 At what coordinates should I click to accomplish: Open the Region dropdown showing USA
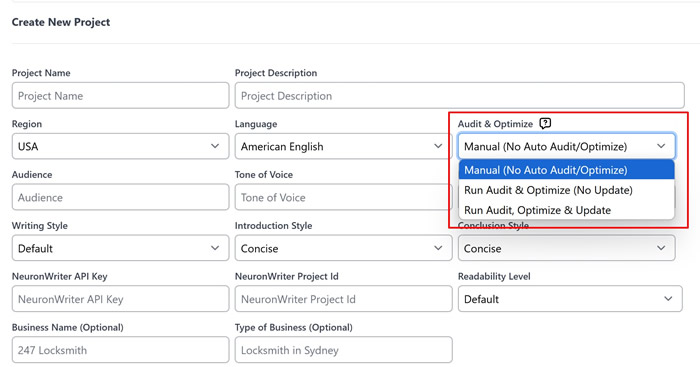pyautogui.click(x=121, y=146)
